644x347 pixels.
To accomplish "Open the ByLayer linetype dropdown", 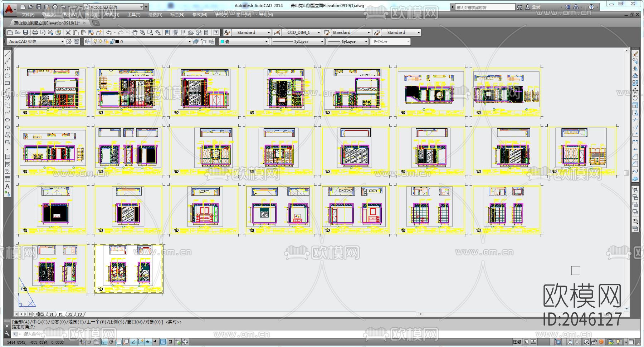I will tap(298, 41).
